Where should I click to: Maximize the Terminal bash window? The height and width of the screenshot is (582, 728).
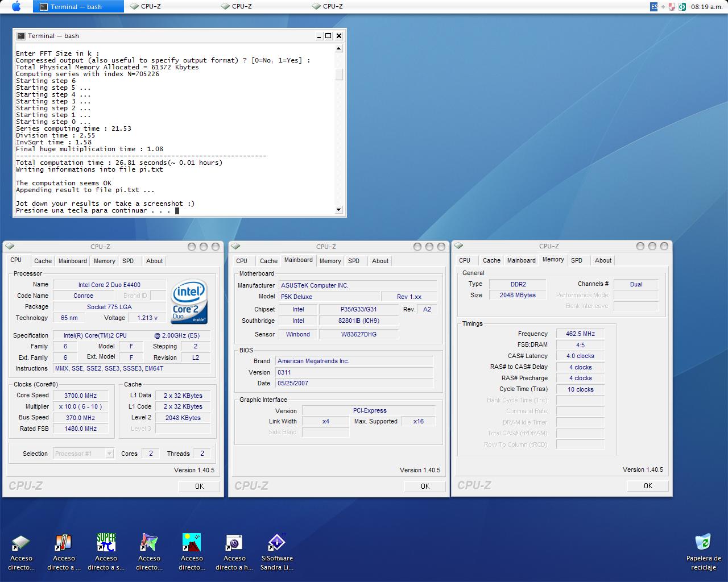click(x=328, y=36)
